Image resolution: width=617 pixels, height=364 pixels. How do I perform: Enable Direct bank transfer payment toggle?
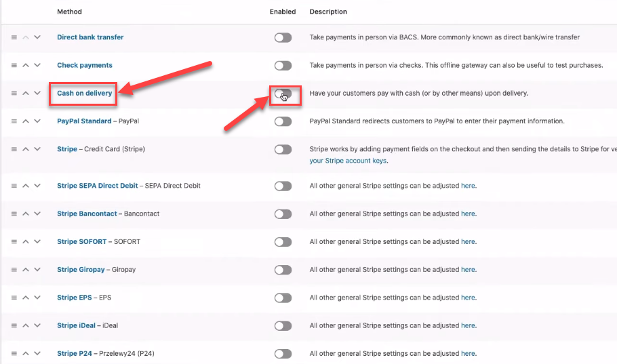(x=283, y=38)
